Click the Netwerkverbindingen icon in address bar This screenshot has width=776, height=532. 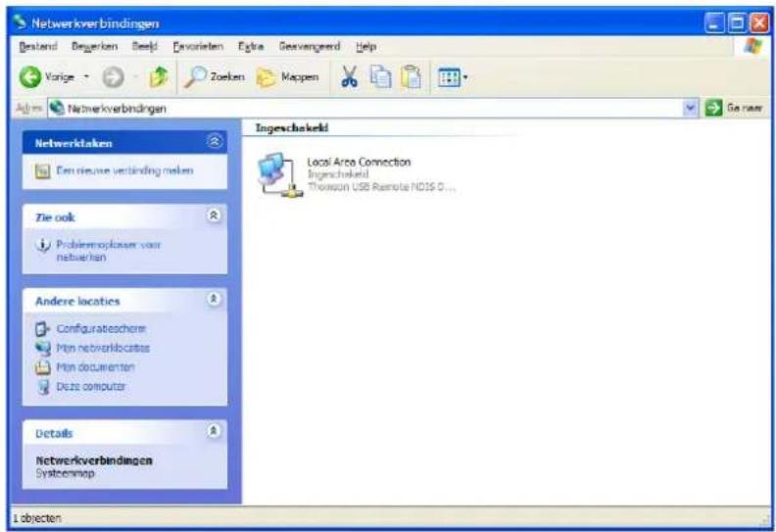click(x=58, y=108)
